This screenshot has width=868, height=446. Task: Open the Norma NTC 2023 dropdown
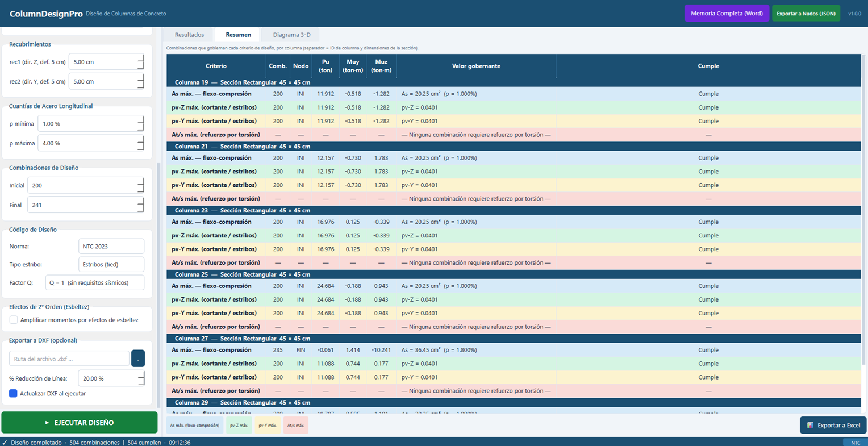pos(111,247)
